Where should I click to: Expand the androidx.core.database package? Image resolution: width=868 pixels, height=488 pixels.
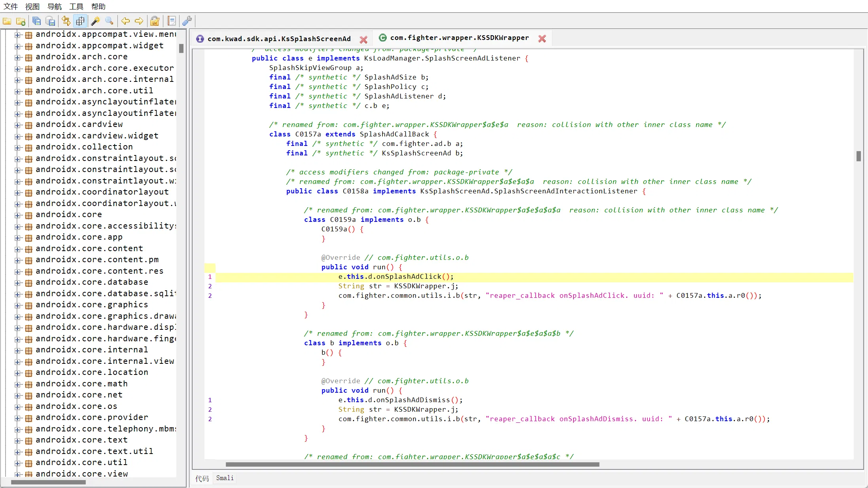click(17, 283)
